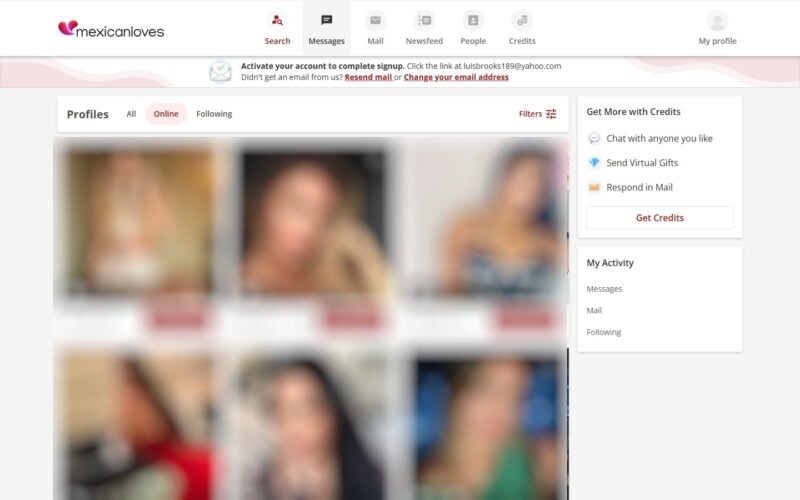Viewport: 800px width, 500px height.
Task: Click Change your email address link
Action: pos(456,77)
